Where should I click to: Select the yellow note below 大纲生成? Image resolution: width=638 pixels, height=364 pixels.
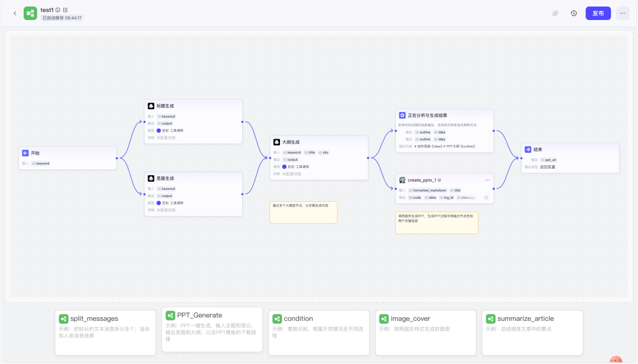[303, 212]
